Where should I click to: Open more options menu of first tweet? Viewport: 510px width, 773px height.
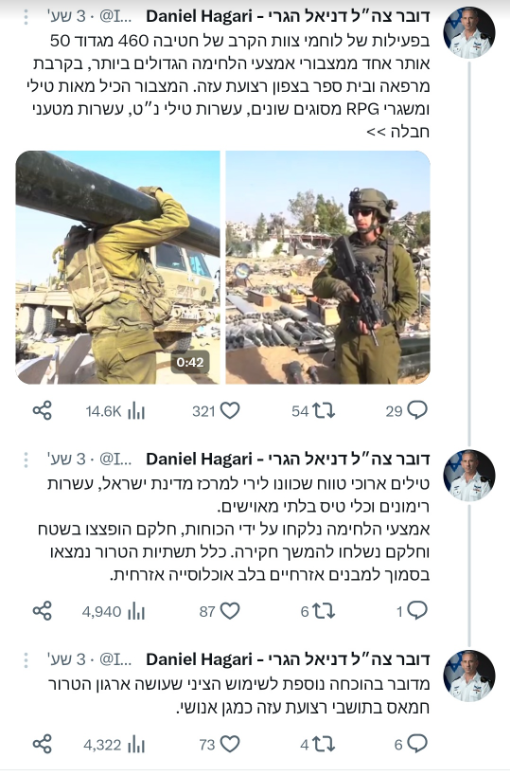click(x=26, y=17)
